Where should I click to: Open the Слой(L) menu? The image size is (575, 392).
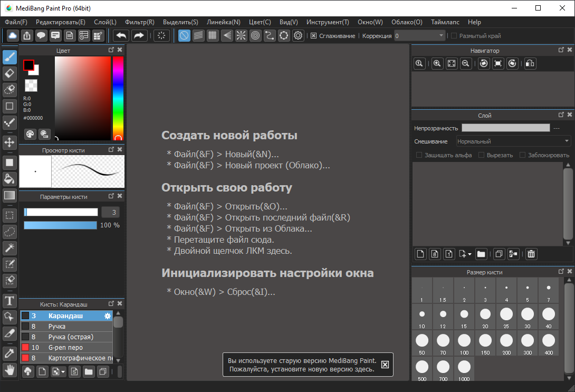click(x=105, y=22)
